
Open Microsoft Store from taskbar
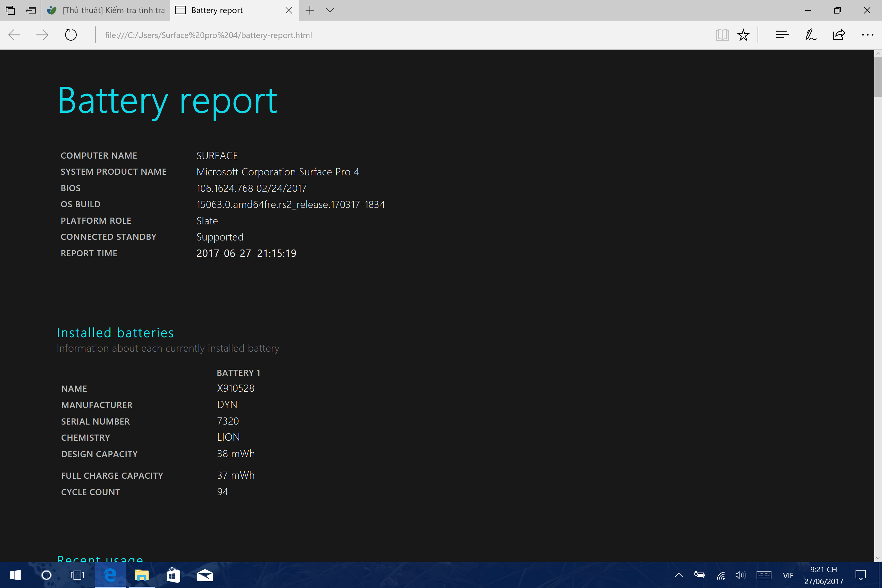point(173,575)
